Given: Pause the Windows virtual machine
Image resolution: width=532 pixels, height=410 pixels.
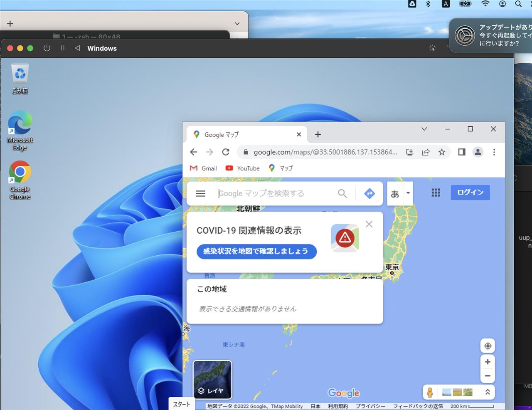Looking at the screenshot, I should (63, 48).
